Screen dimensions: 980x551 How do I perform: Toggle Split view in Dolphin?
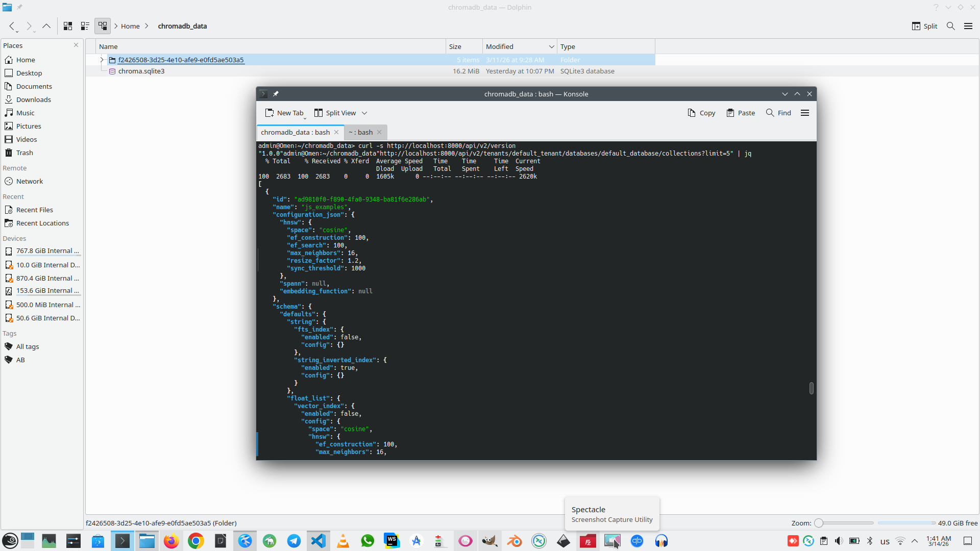(x=924, y=26)
